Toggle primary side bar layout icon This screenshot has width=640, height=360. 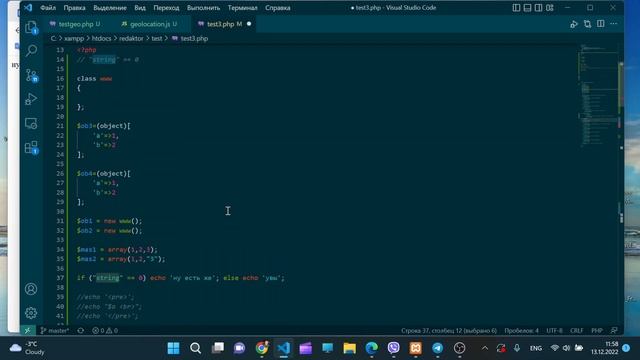coord(516,8)
